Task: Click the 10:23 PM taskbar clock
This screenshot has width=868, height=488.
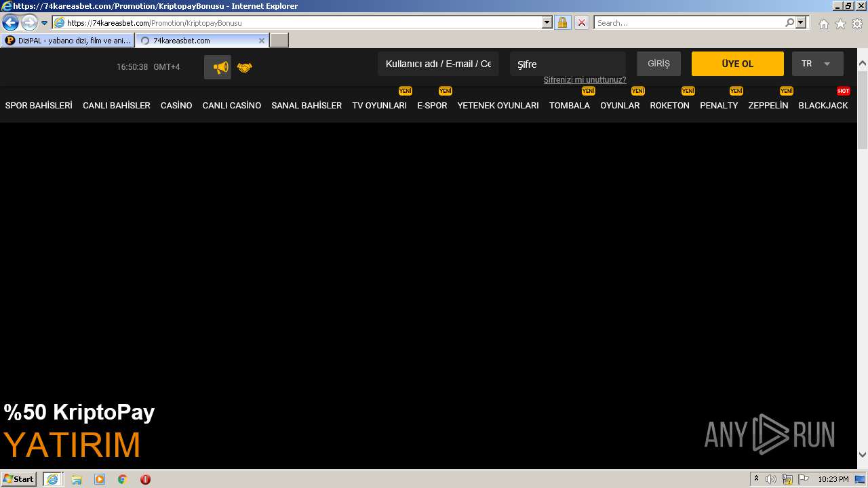Action: pyautogui.click(x=833, y=479)
